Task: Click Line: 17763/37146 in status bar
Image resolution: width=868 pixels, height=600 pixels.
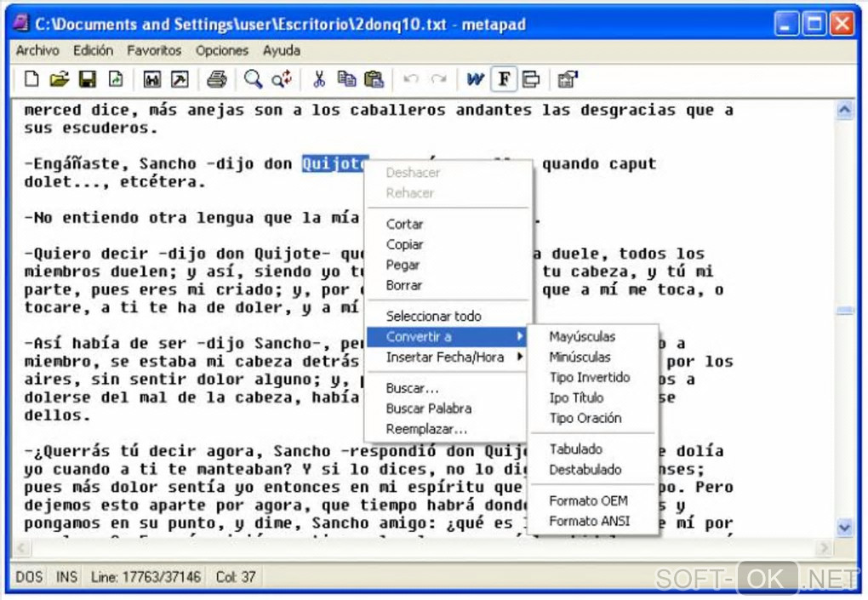Action: coord(146,577)
